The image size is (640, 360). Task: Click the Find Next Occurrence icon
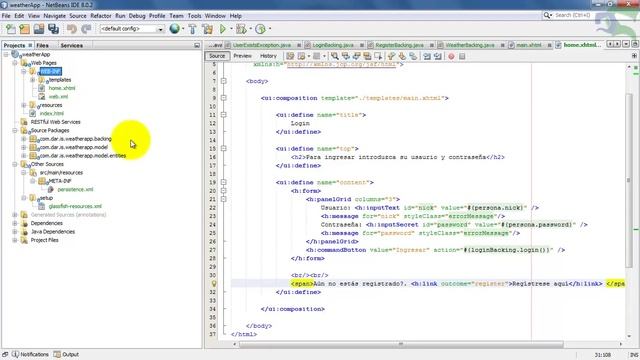pos(357,56)
